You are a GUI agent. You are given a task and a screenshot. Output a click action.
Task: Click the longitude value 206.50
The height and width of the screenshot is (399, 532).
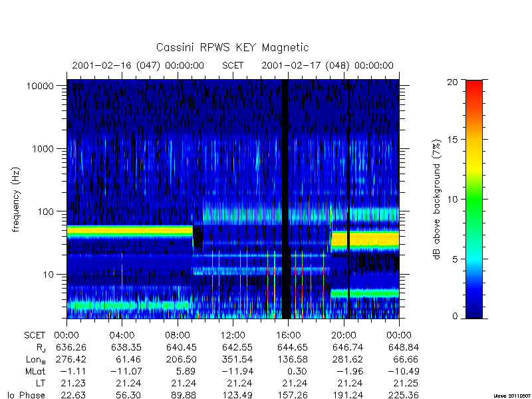[x=182, y=359]
